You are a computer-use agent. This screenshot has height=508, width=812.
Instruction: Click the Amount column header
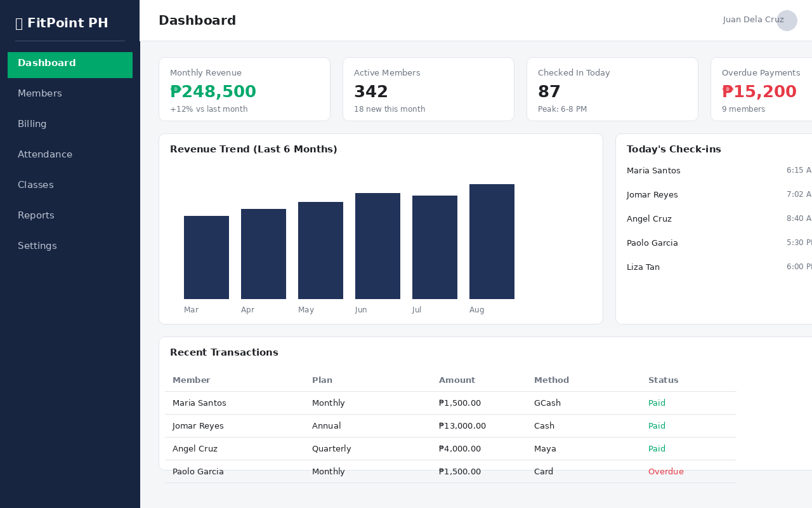point(457,380)
